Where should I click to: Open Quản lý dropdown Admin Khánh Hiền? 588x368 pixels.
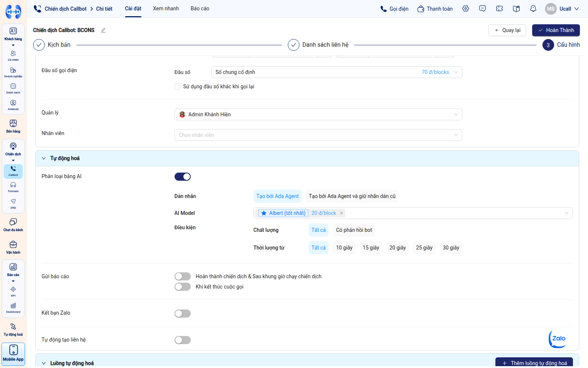pyautogui.click(x=318, y=114)
